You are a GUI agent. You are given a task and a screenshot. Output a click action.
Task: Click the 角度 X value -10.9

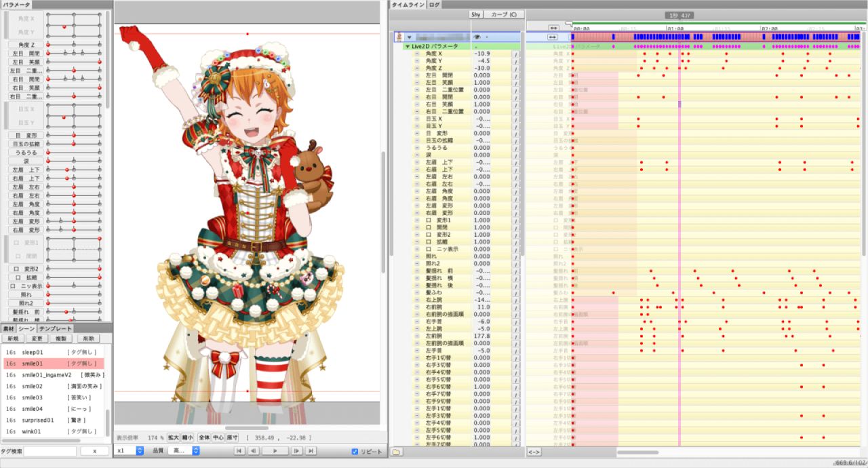click(x=482, y=54)
